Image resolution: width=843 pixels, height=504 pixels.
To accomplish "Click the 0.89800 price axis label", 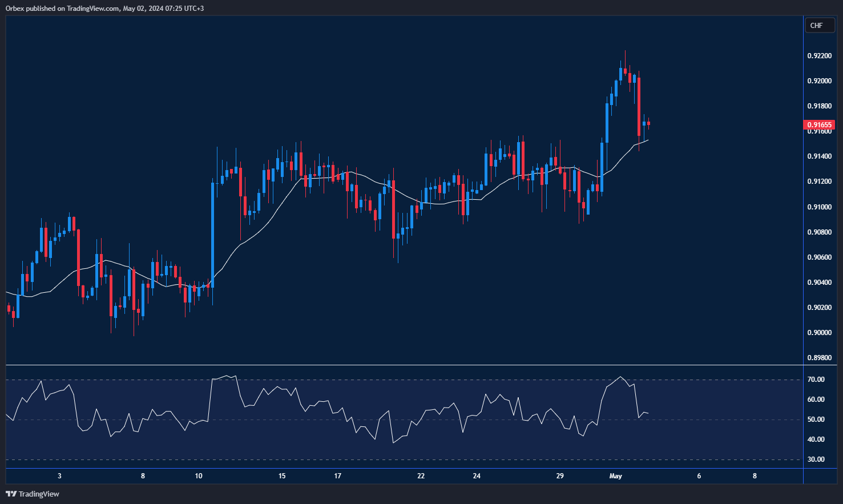I will click(818, 358).
